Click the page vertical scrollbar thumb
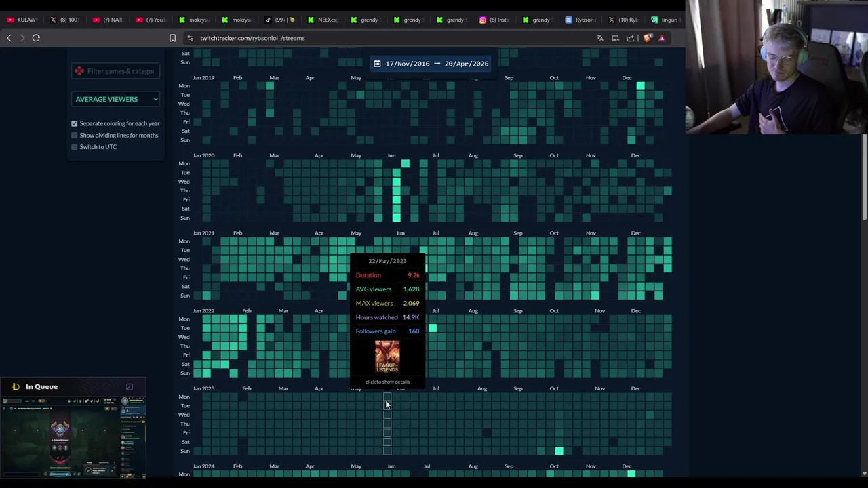The image size is (868, 488). [x=864, y=178]
